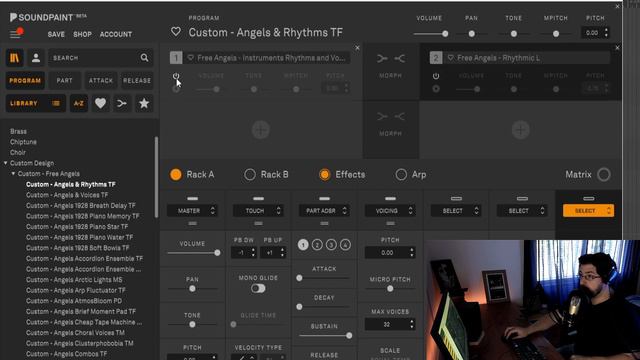640x360 pixels.
Task: Open the PART ADSR module dropdown
Action: pyautogui.click(x=324, y=211)
